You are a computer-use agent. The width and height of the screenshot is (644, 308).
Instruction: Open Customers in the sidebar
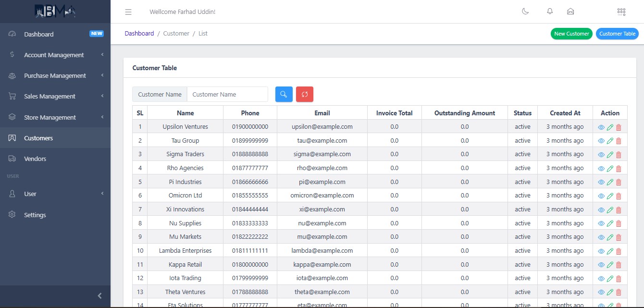[x=55, y=138]
